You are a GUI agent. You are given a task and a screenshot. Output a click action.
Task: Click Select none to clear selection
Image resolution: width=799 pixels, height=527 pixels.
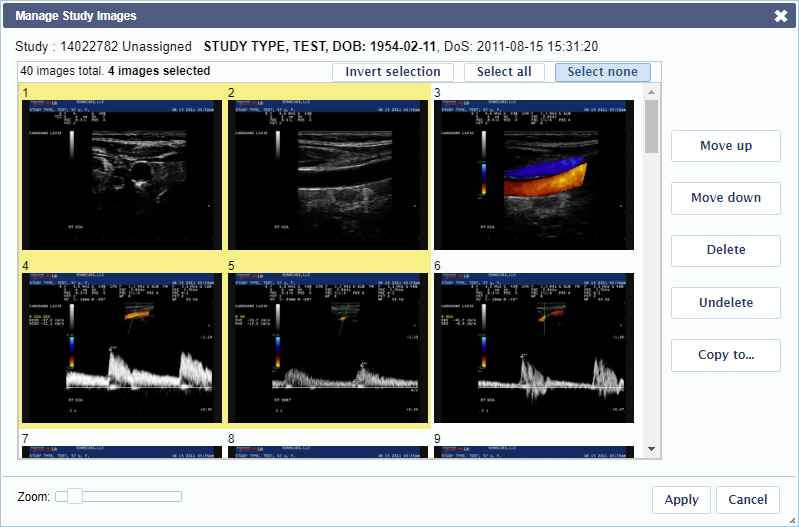[x=602, y=72]
